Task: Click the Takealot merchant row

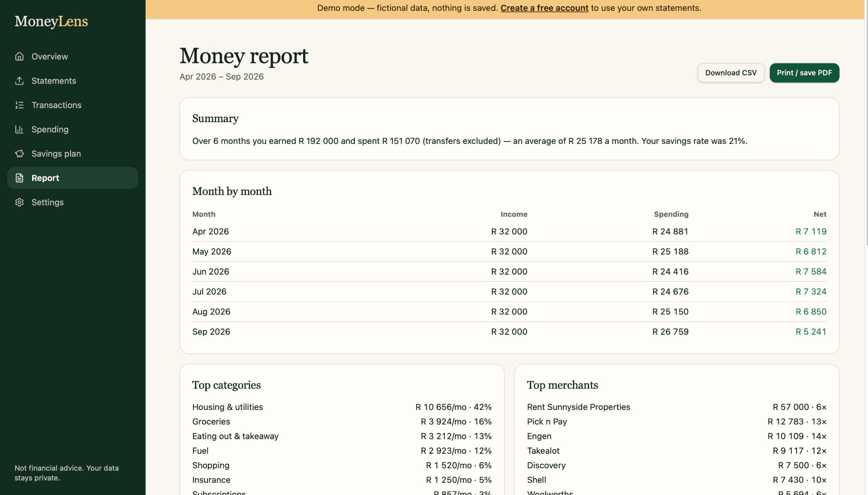Action: pyautogui.click(x=677, y=451)
